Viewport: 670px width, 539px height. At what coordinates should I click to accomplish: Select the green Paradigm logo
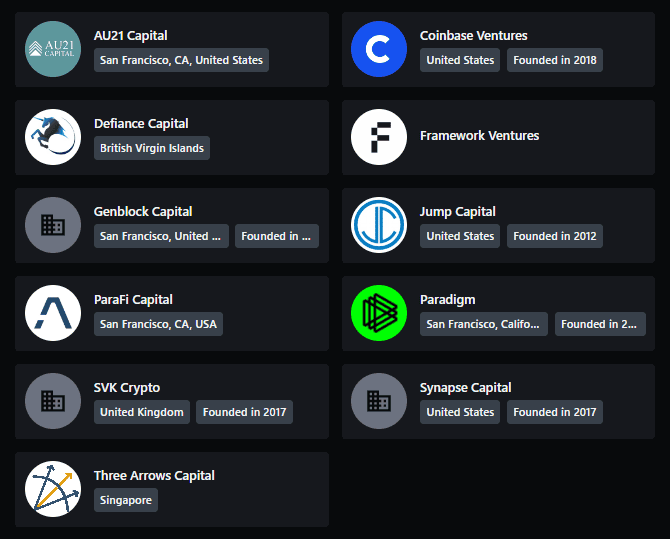coord(379,313)
